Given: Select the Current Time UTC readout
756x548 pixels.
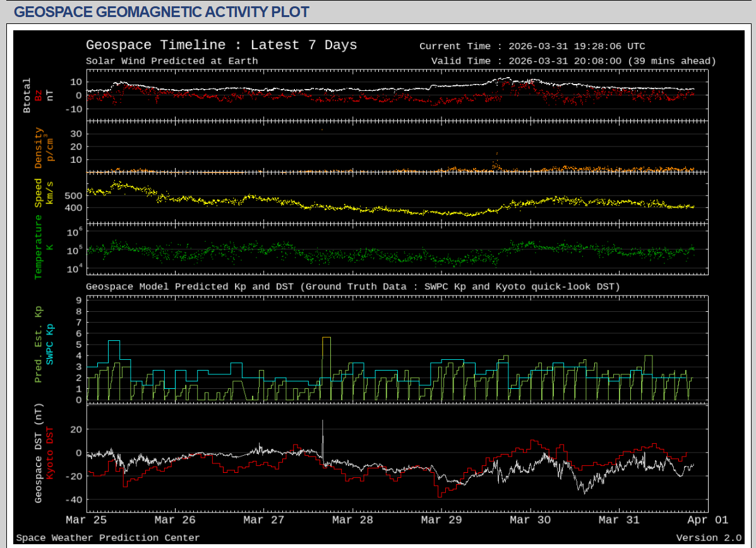Looking at the screenshot, I should point(532,46).
